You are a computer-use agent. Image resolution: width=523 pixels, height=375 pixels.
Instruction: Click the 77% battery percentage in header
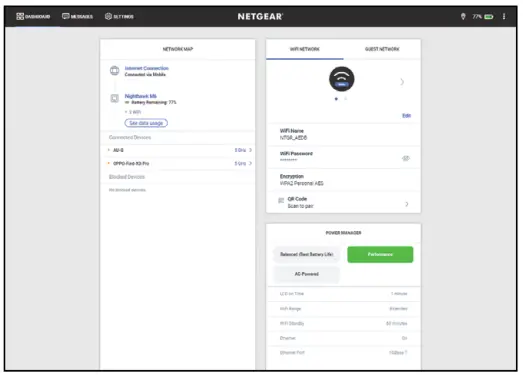point(477,17)
